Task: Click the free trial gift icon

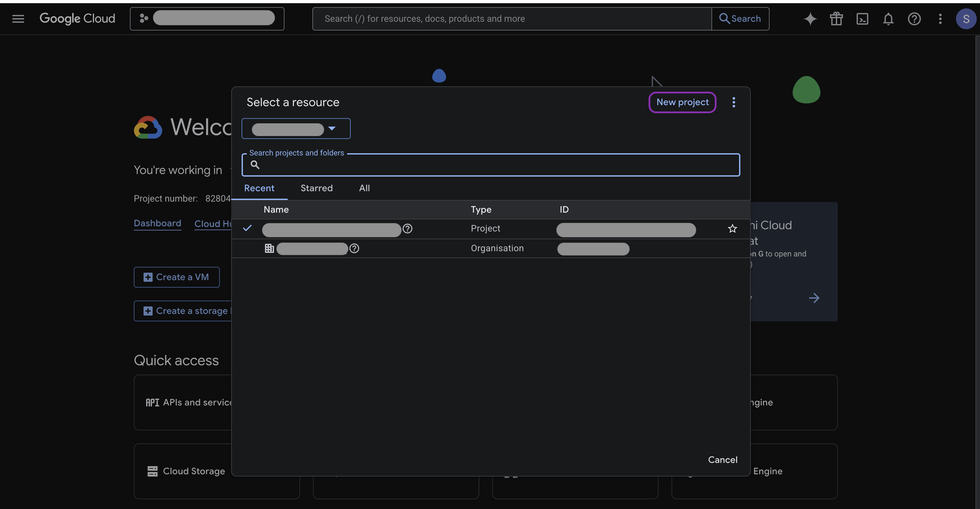Action: pos(836,19)
